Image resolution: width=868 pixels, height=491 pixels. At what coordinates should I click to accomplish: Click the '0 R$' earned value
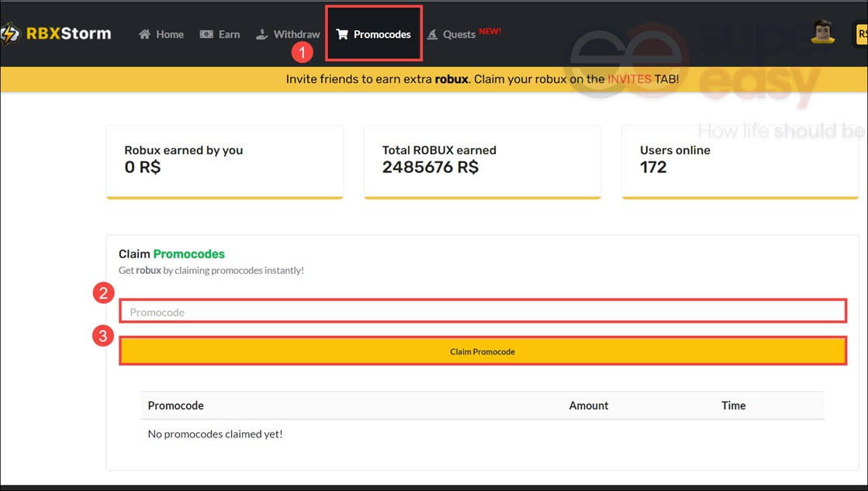tap(142, 168)
